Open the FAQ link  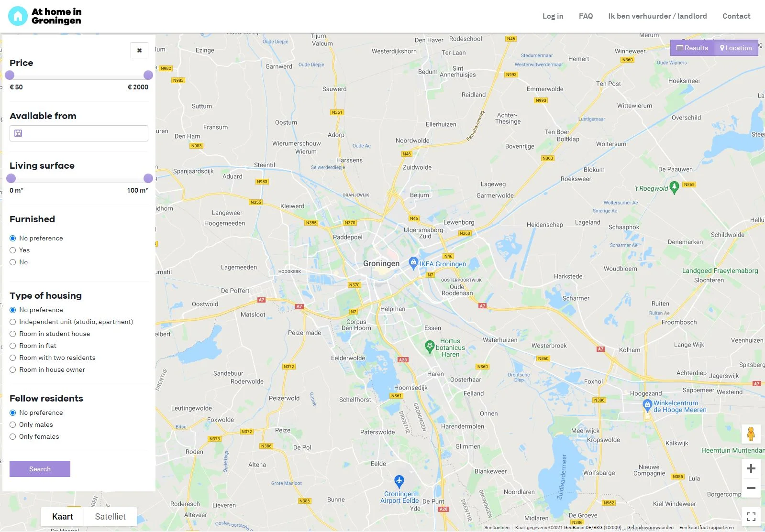click(586, 16)
